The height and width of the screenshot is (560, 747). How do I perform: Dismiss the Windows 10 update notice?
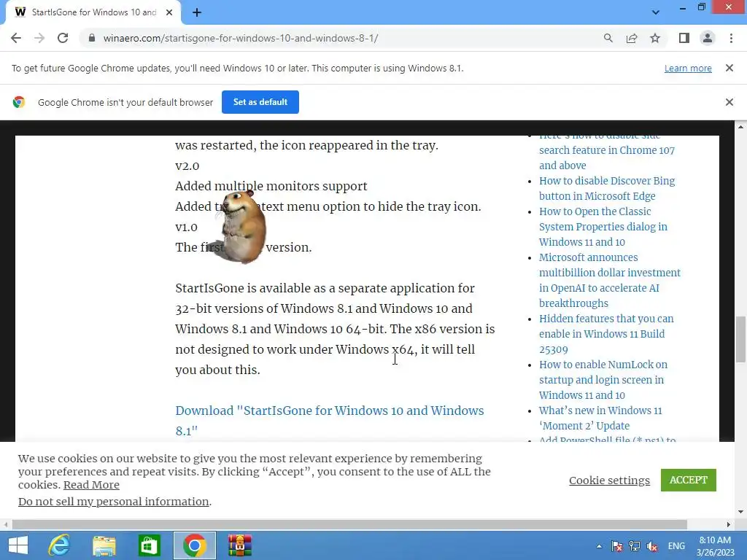click(729, 68)
